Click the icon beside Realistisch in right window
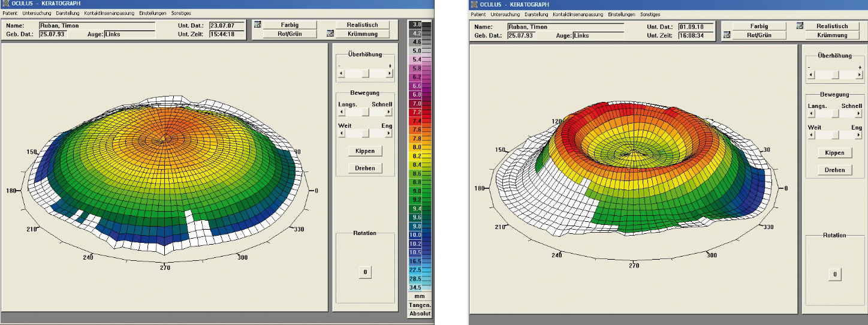 (799, 26)
